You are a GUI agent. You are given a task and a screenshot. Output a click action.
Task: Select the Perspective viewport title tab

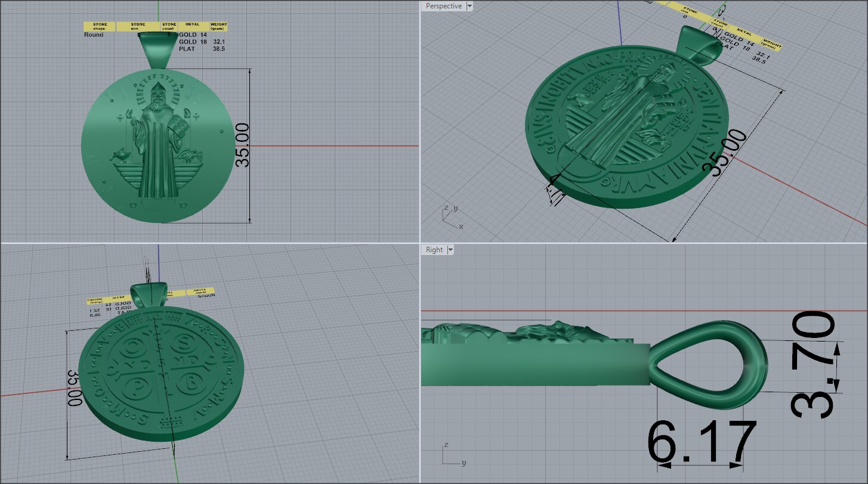pos(443,6)
